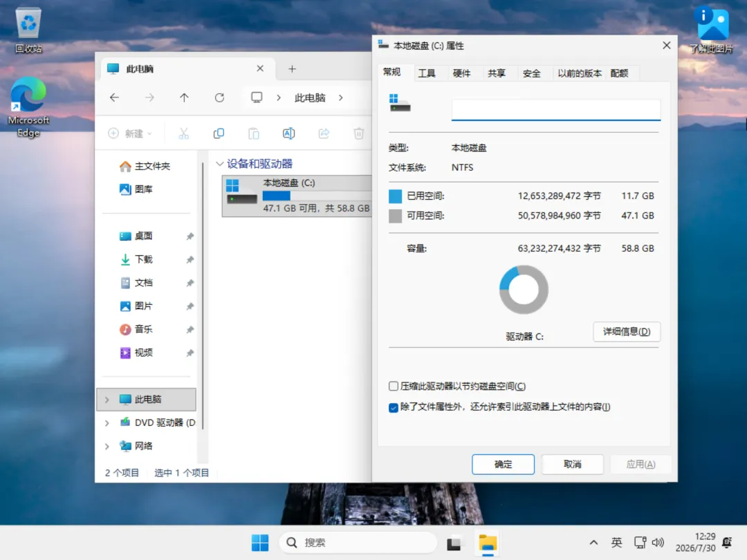Click 此电脑 in the address breadcrumb
This screenshot has height=560, width=747.
pyautogui.click(x=310, y=97)
